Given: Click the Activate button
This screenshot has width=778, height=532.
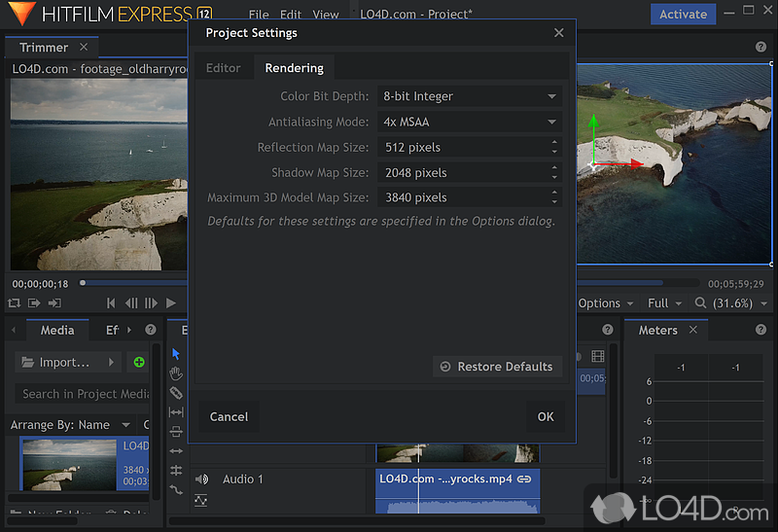Looking at the screenshot, I should tap(683, 15).
